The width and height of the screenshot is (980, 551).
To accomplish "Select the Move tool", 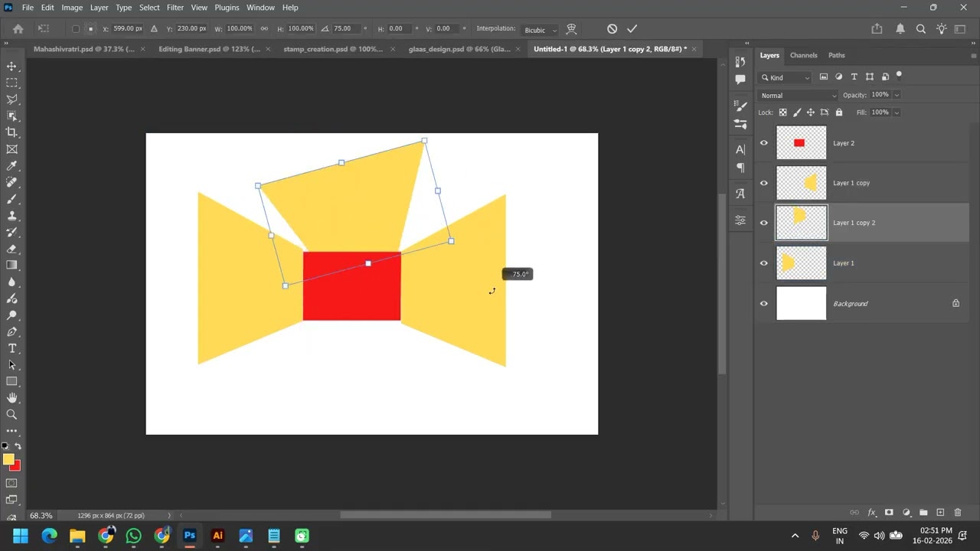I will [x=11, y=67].
